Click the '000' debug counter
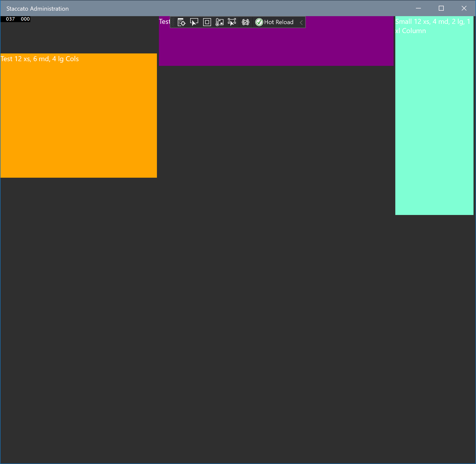Image resolution: width=476 pixels, height=464 pixels. (x=25, y=19)
